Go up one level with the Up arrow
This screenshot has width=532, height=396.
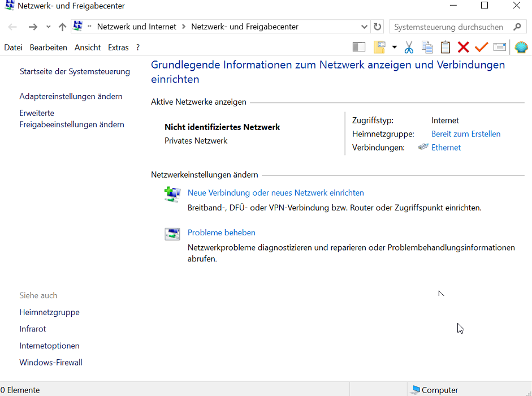tap(62, 27)
